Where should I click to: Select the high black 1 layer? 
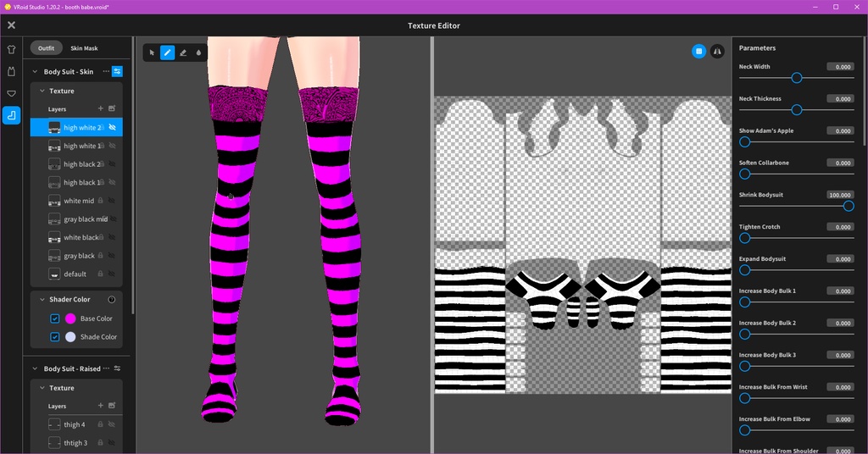tap(76, 182)
